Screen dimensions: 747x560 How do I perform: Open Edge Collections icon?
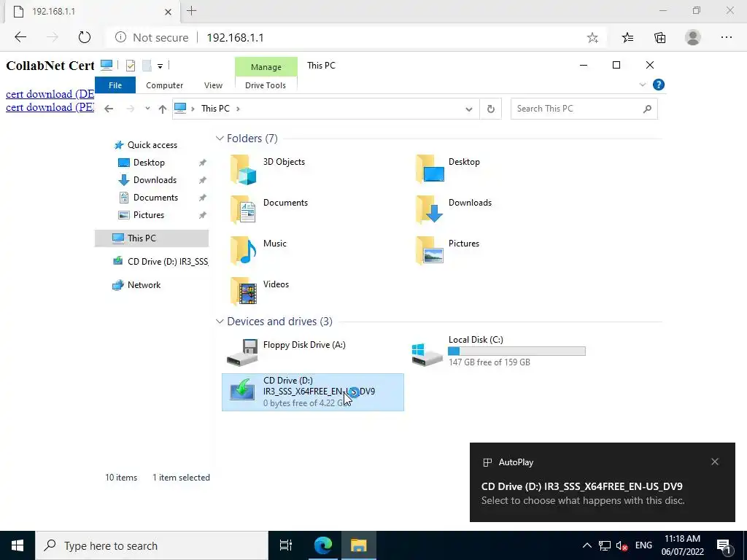[x=659, y=38]
